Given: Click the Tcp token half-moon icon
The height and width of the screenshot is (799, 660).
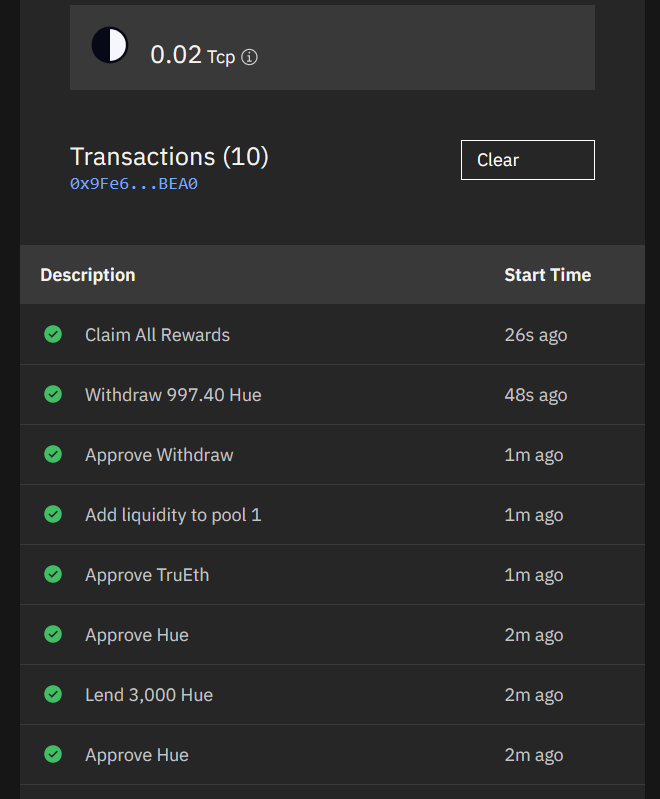Looking at the screenshot, I should pyautogui.click(x=110, y=45).
